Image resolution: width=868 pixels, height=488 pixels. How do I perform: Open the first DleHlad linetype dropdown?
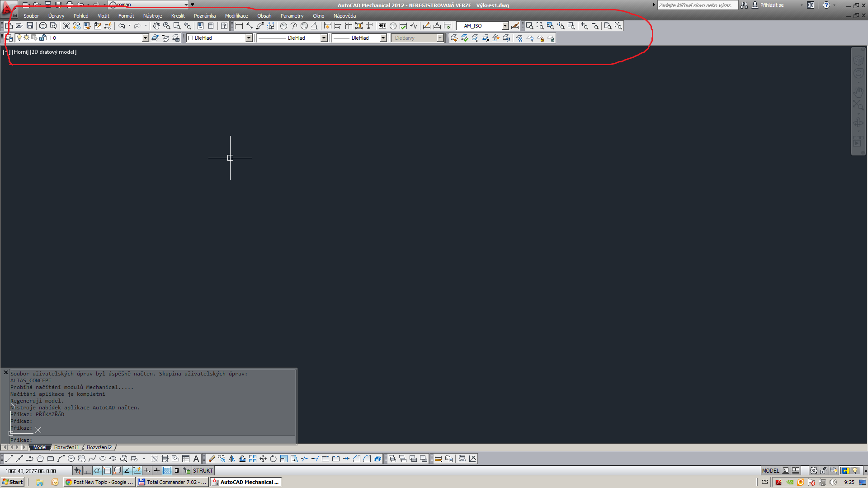point(324,38)
